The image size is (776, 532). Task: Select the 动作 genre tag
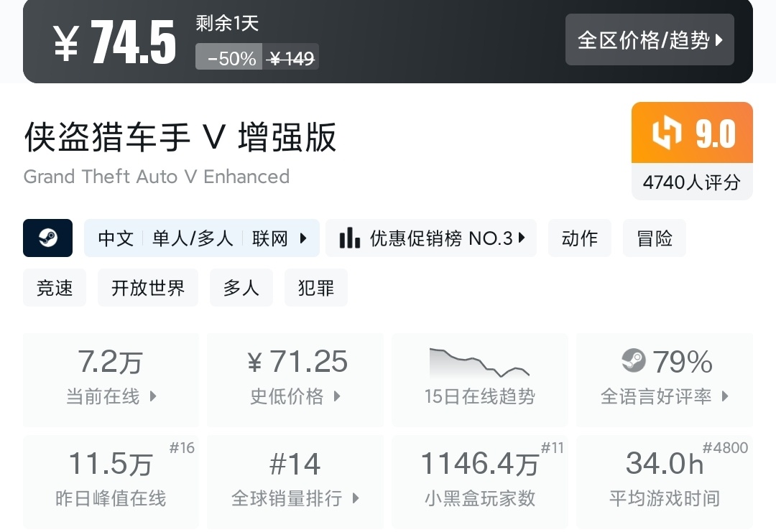click(579, 238)
